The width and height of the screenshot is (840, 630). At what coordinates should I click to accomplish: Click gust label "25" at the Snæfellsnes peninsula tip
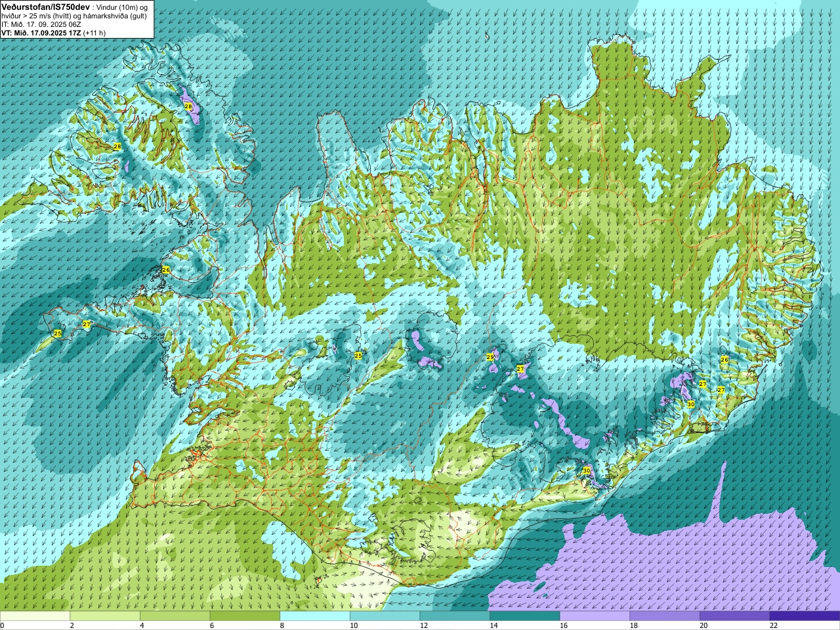tap(57, 334)
